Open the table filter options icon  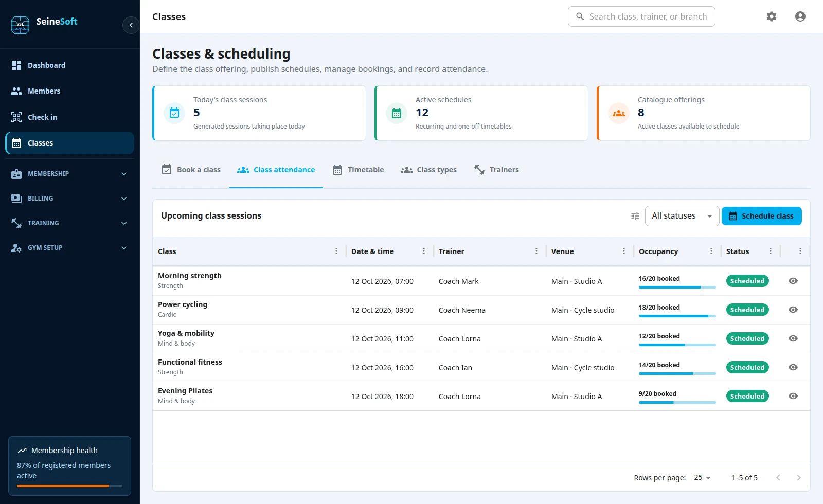(635, 216)
